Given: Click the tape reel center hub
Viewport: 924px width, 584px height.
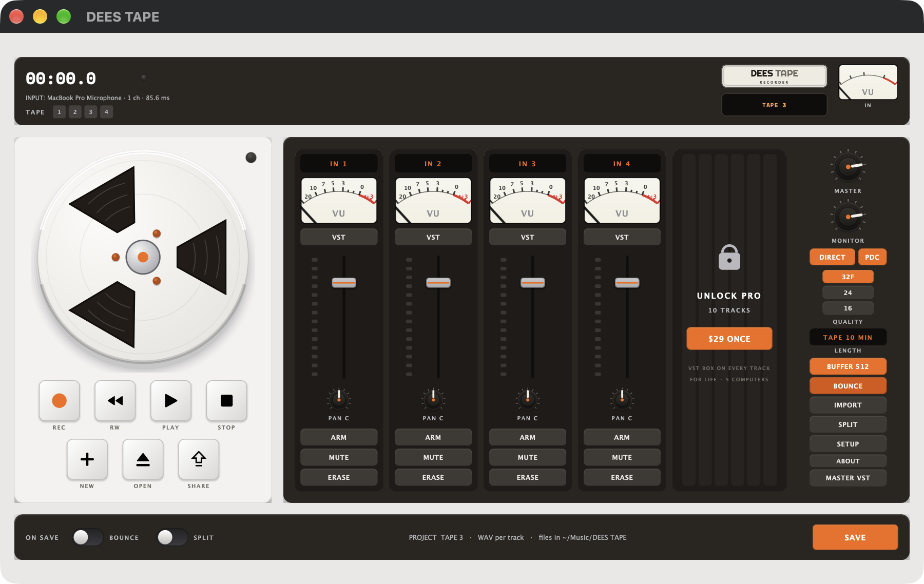Looking at the screenshot, I should [x=143, y=257].
